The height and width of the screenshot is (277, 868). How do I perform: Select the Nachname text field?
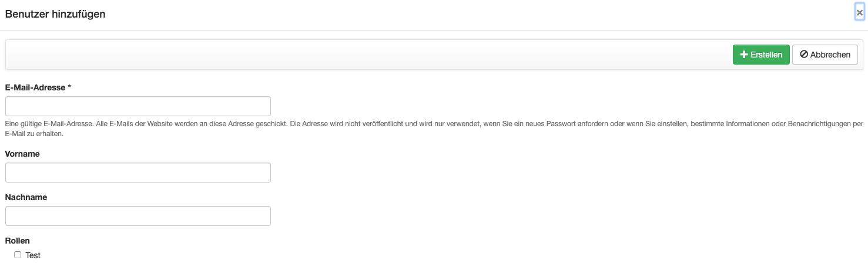(x=138, y=216)
